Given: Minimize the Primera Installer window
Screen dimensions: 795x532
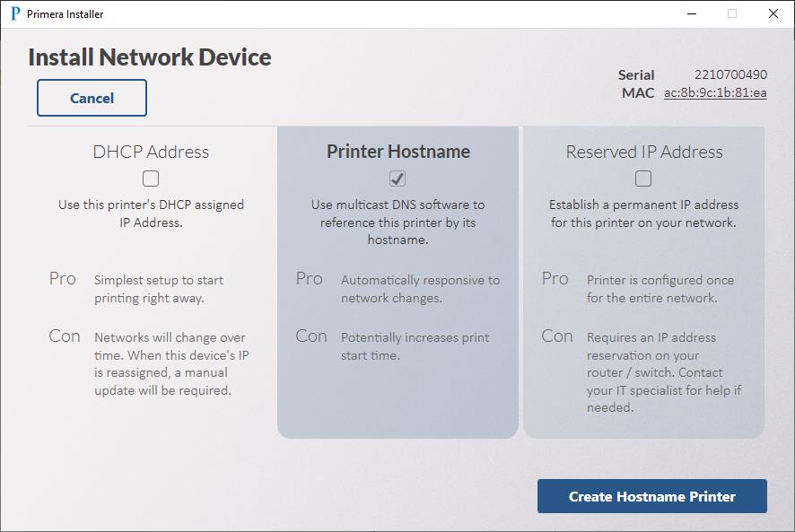Looking at the screenshot, I should (x=692, y=13).
